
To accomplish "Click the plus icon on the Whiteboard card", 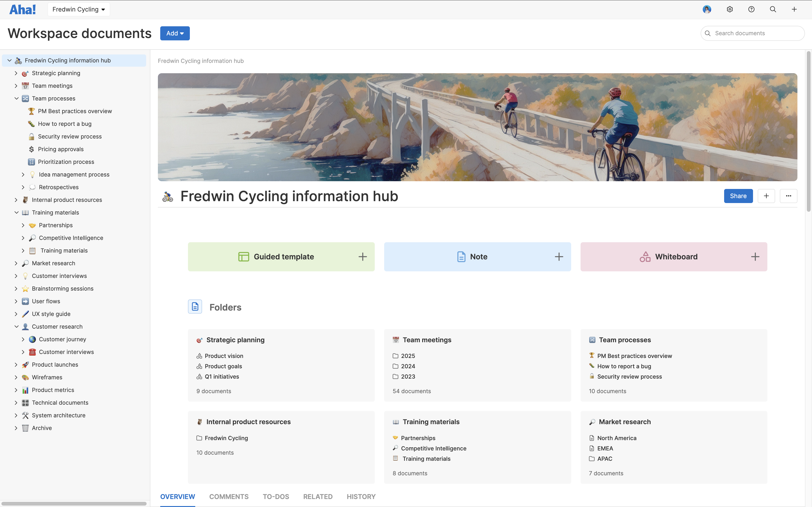I will [x=755, y=257].
